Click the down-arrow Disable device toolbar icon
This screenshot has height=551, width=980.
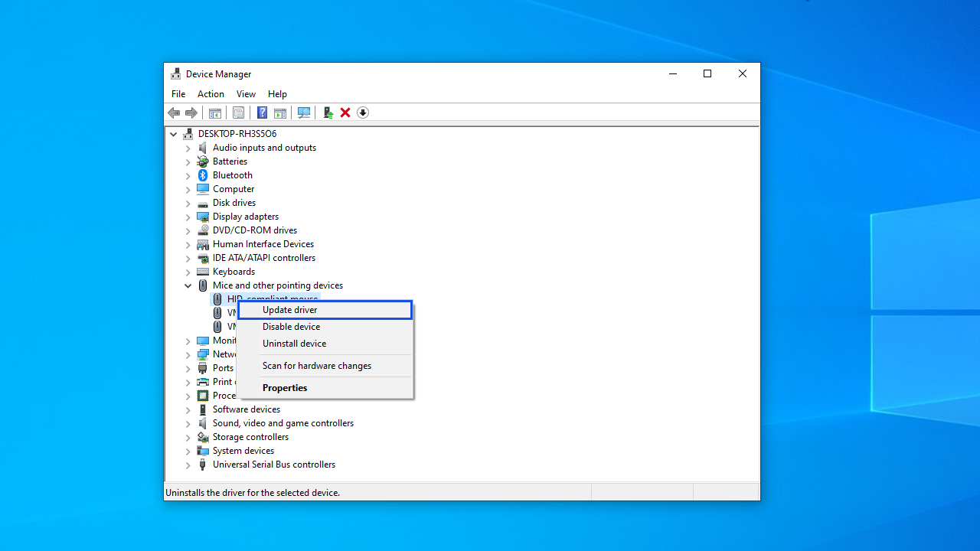(x=363, y=112)
